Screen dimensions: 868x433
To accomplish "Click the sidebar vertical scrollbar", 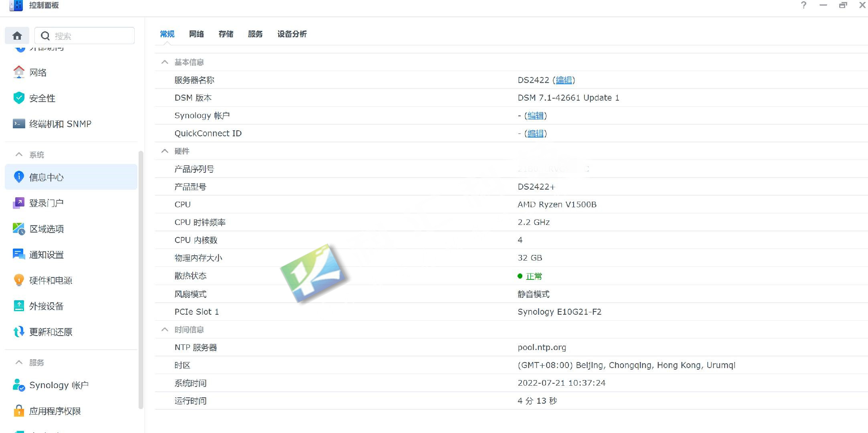I will coord(141,279).
